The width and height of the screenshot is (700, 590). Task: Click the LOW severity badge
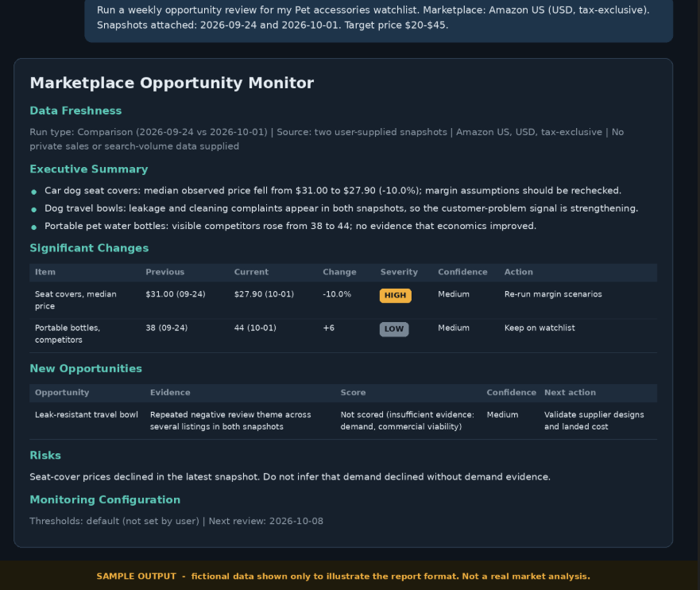pos(394,329)
